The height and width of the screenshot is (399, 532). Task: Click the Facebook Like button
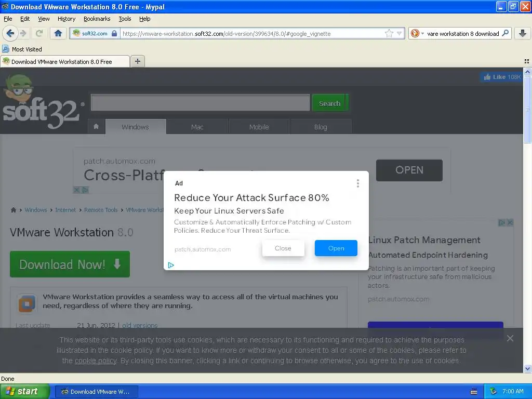(x=501, y=77)
